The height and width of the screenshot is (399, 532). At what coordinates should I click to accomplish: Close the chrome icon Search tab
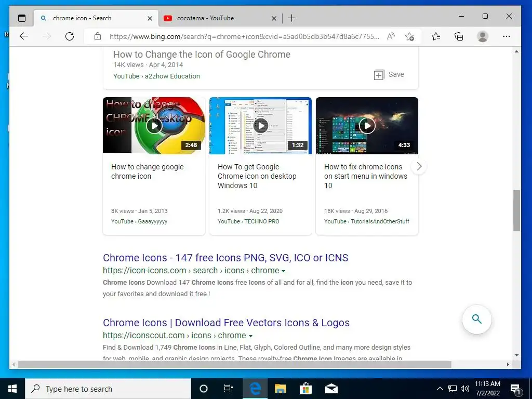[x=150, y=18]
